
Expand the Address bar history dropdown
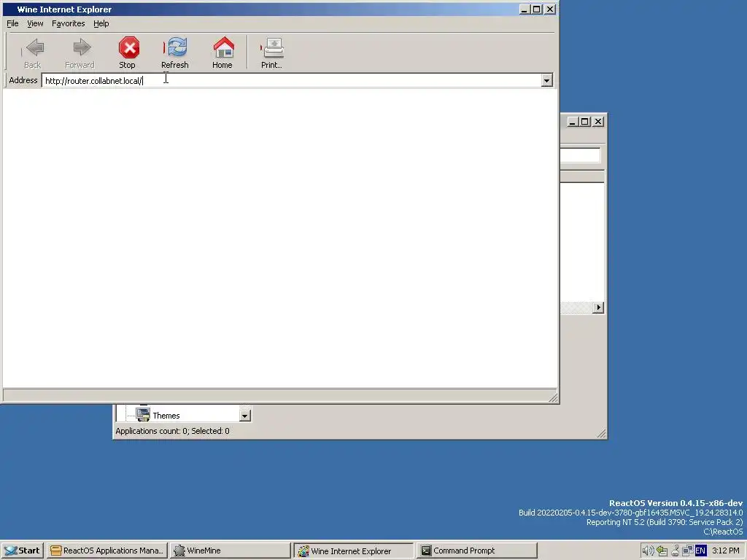(547, 80)
